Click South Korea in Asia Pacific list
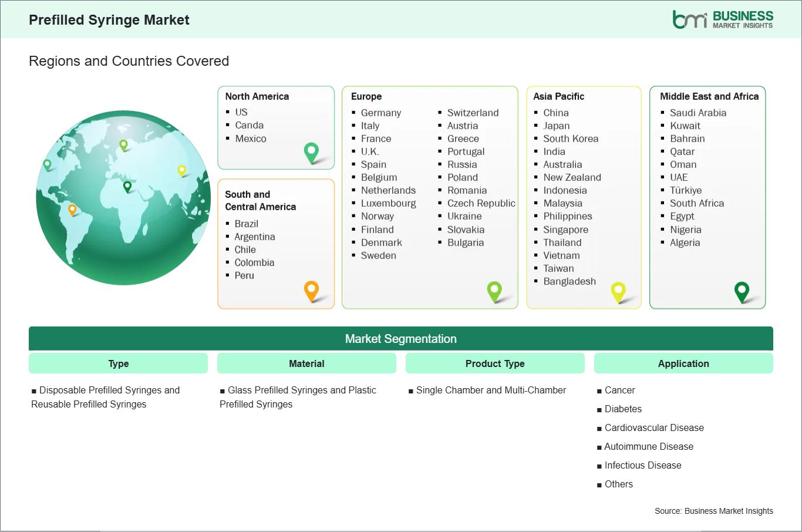 [570, 139]
